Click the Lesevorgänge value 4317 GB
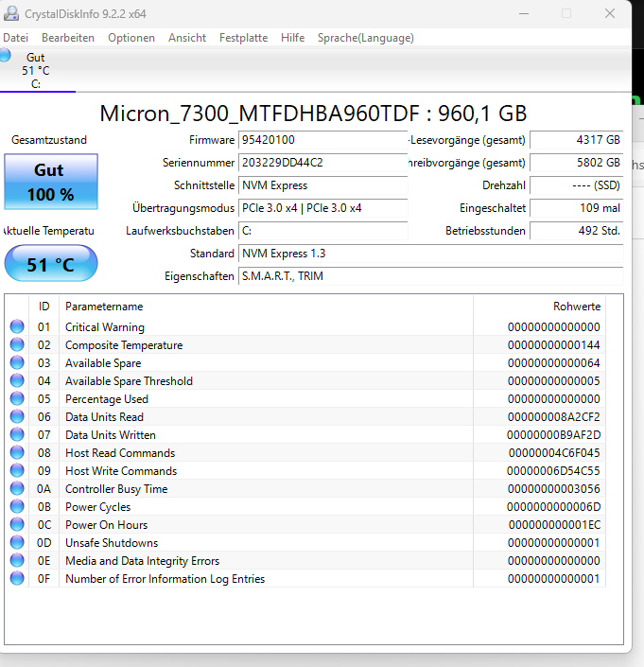The height and width of the screenshot is (667, 644). click(x=577, y=140)
